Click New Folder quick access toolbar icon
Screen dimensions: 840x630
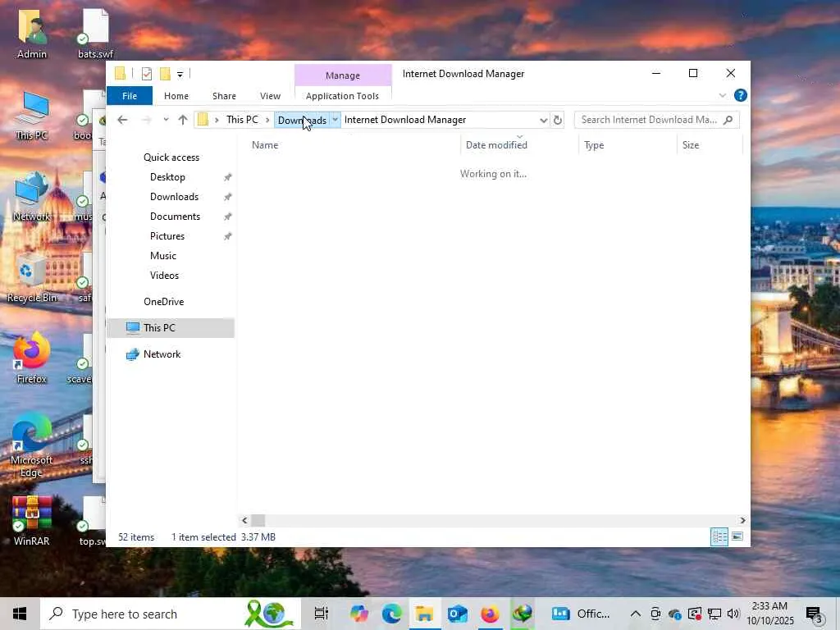pyautogui.click(x=165, y=74)
